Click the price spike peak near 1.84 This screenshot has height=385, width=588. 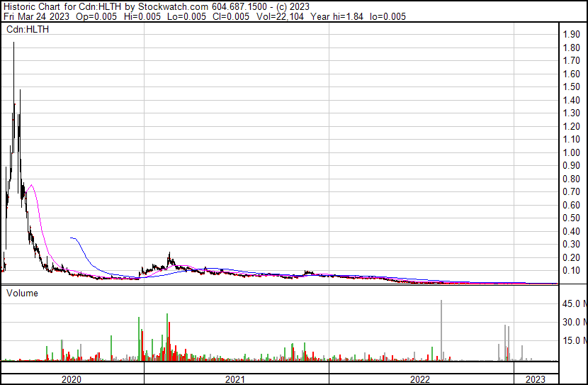[x=14, y=44]
